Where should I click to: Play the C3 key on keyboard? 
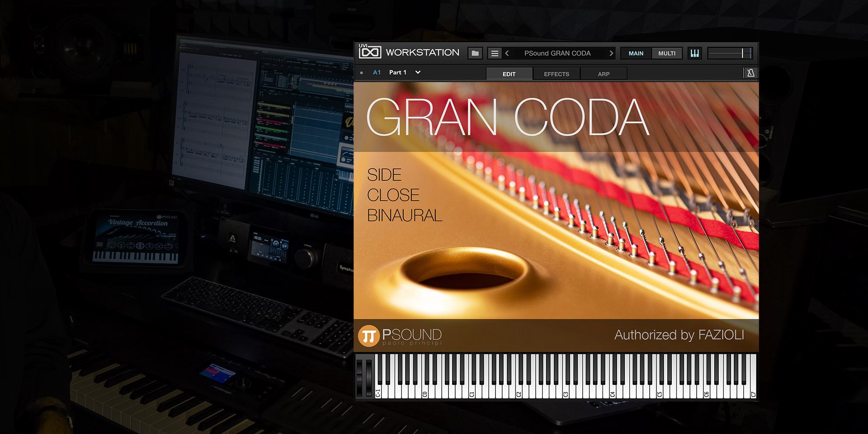(x=566, y=392)
